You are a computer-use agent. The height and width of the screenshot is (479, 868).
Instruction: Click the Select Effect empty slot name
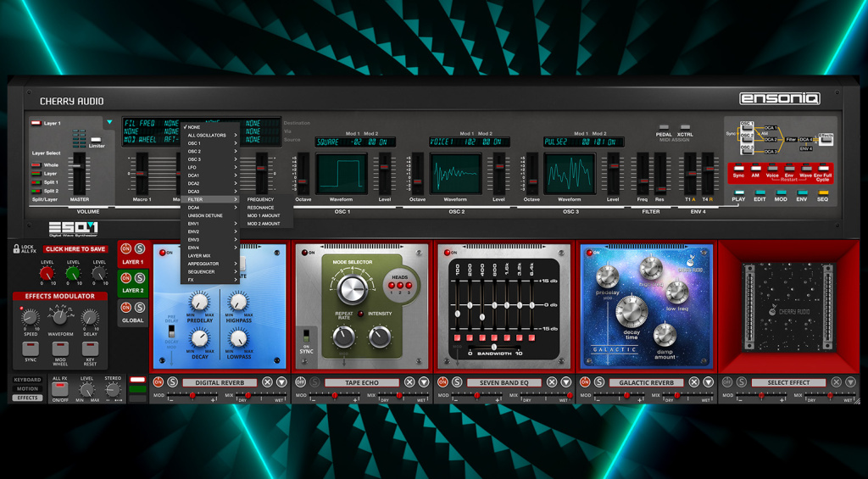[788, 382]
